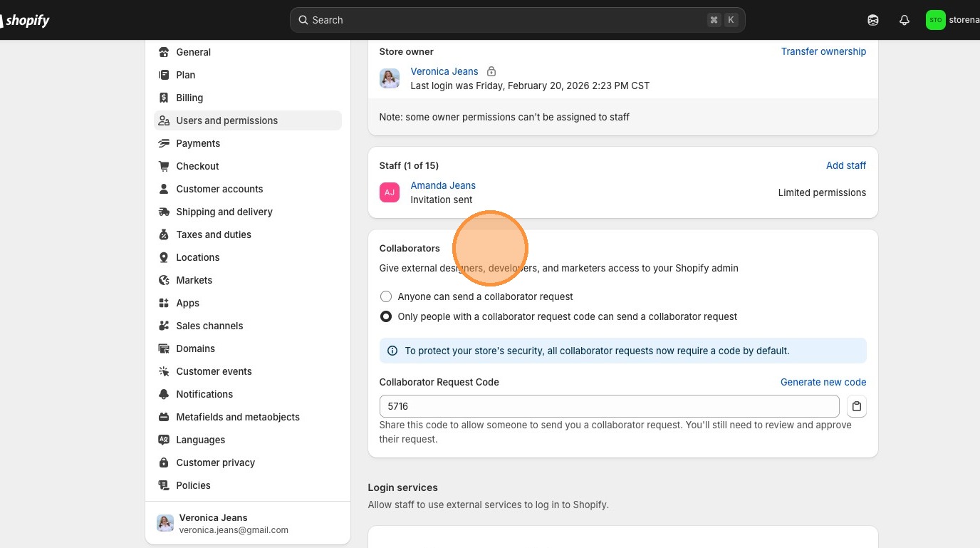Click the Languages icon in sidebar
The image size is (980, 548).
pos(164,440)
